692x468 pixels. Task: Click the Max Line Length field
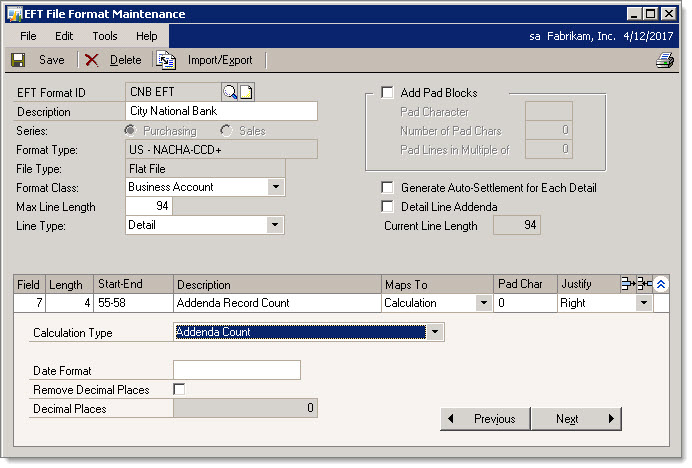[x=149, y=206]
